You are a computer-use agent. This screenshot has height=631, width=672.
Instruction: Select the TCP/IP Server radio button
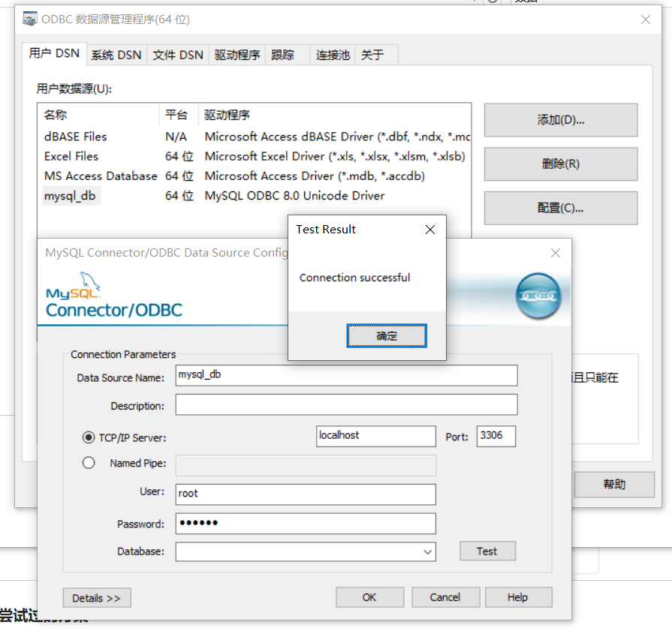click(x=89, y=437)
